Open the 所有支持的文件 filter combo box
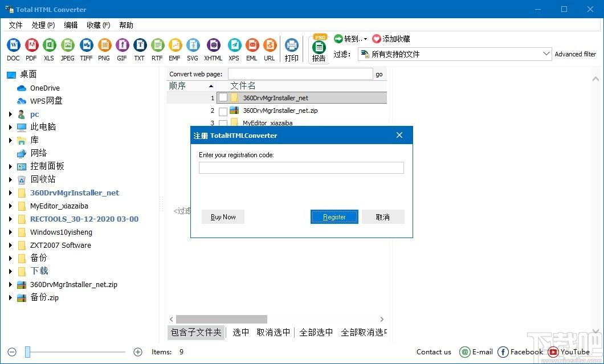The width and height of the screenshot is (604, 364). click(455, 54)
